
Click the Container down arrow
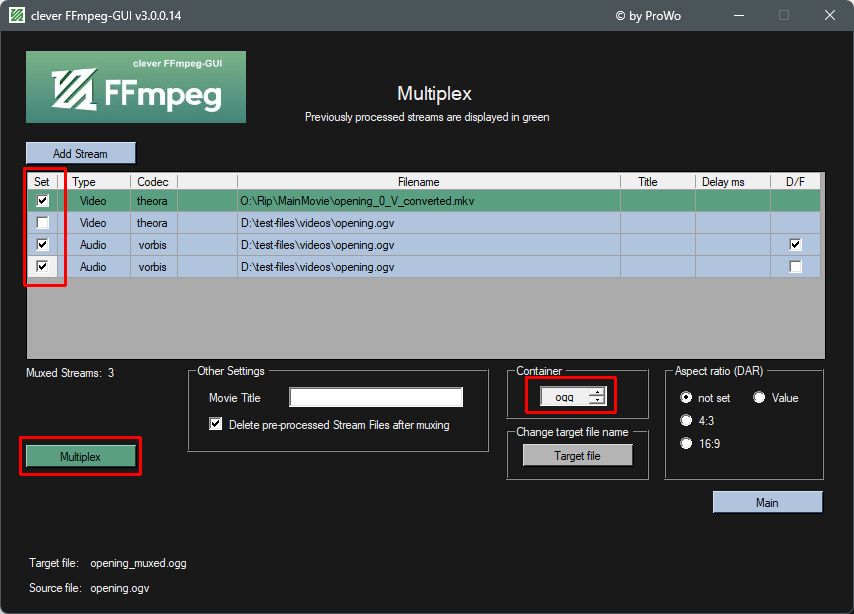click(x=597, y=401)
